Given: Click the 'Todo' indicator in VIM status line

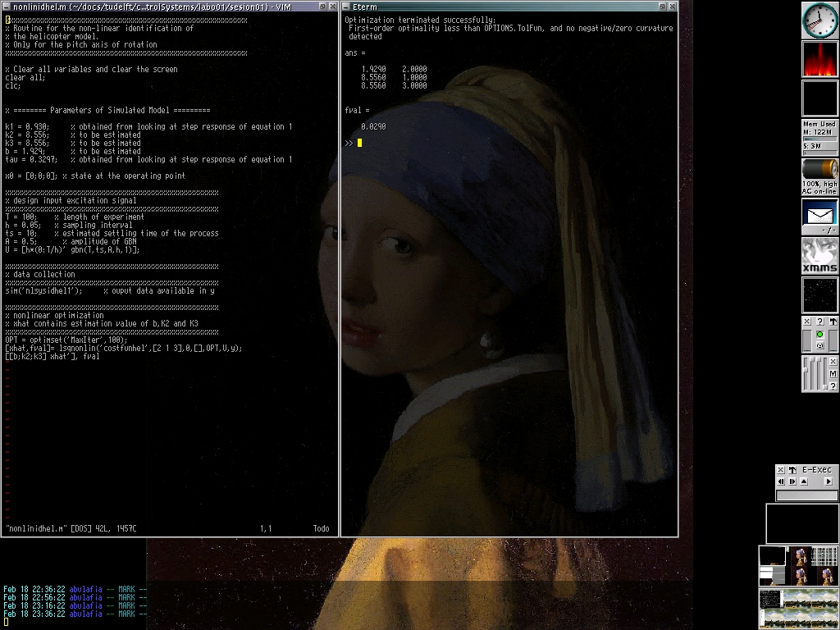Looking at the screenshot, I should pos(321,529).
